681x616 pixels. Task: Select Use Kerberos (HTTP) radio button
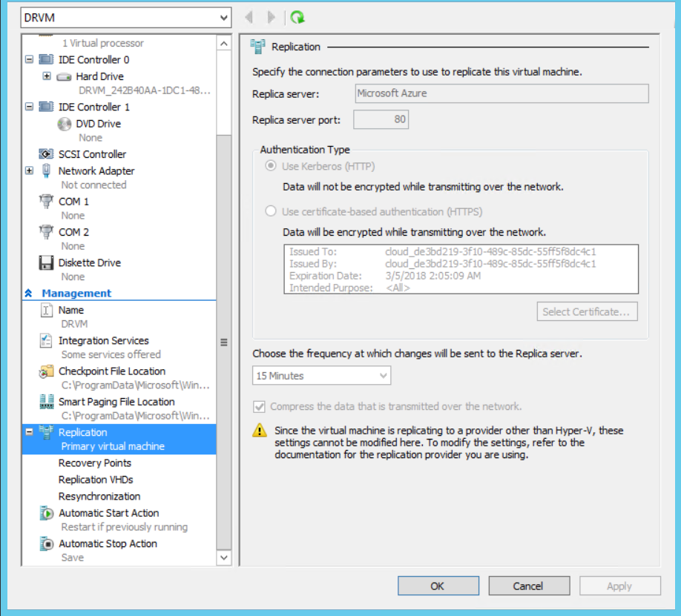(x=271, y=165)
